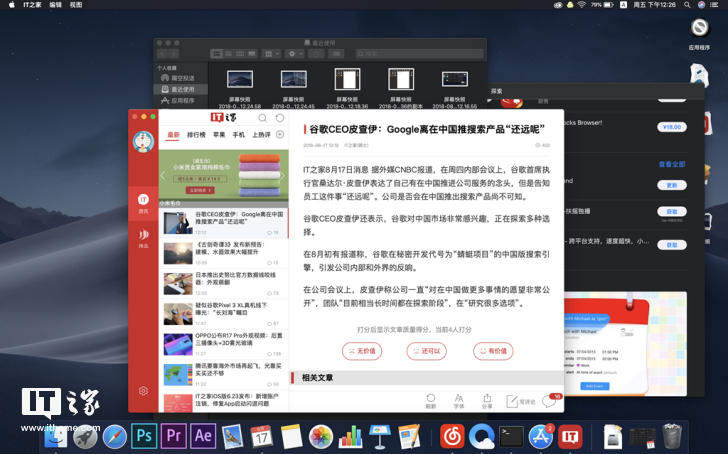Open Safari from the Dock
The image size is (728, 454).
tap(115, 436)
